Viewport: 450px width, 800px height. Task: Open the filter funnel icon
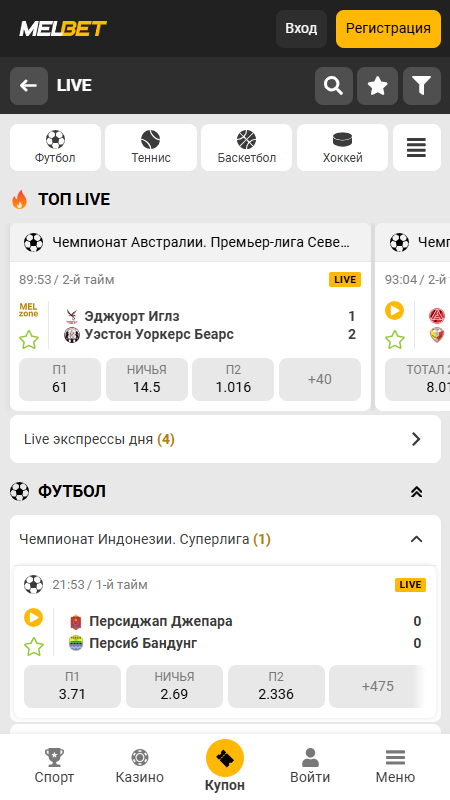tap(422, 86)
